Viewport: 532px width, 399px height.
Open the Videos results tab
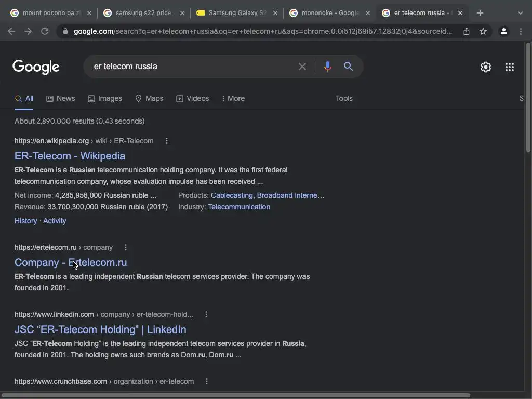coord(192,98)
